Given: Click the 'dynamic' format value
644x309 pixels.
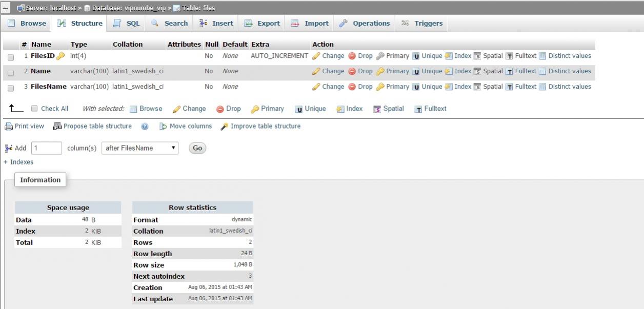Looking at the screenshot, I should (242, 220).
